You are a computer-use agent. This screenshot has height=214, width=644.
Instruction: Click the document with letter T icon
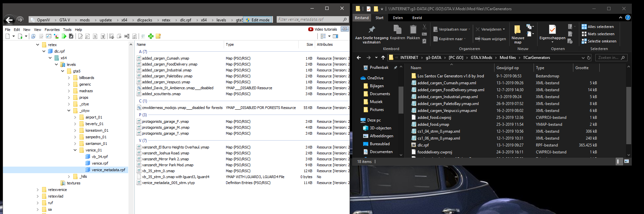(103, 36)
